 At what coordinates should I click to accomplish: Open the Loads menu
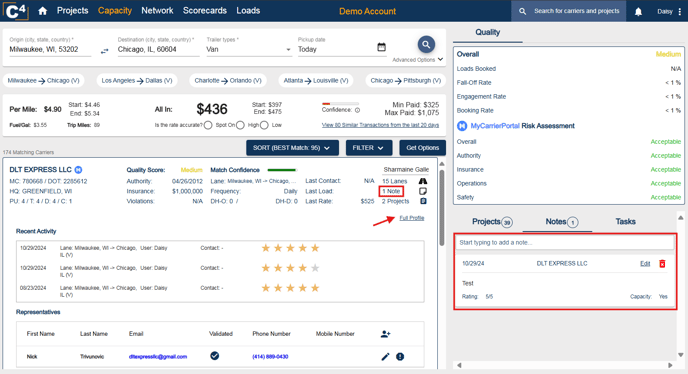[248, 11]
